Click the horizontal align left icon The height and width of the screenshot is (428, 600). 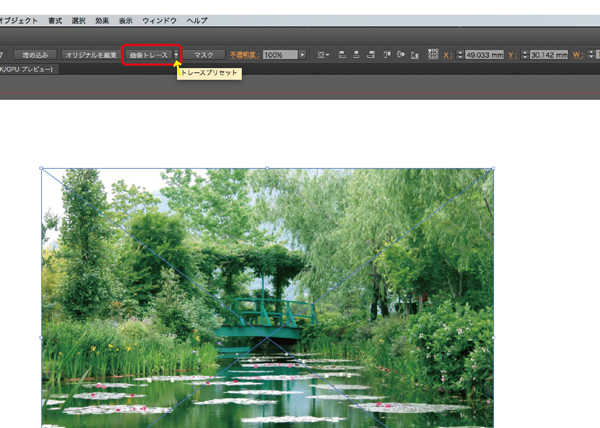(x=342, y=54)
